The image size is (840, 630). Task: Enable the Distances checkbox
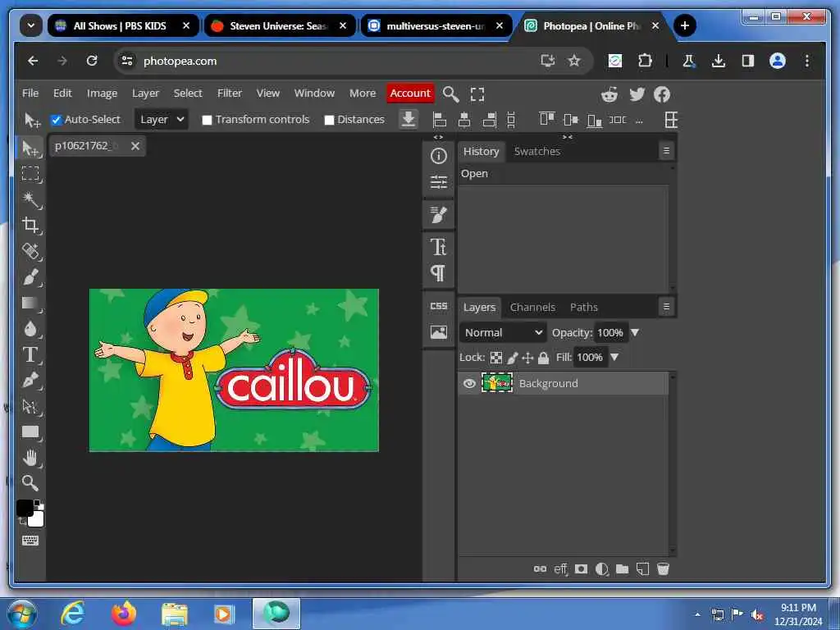click(x=330, y=120)
